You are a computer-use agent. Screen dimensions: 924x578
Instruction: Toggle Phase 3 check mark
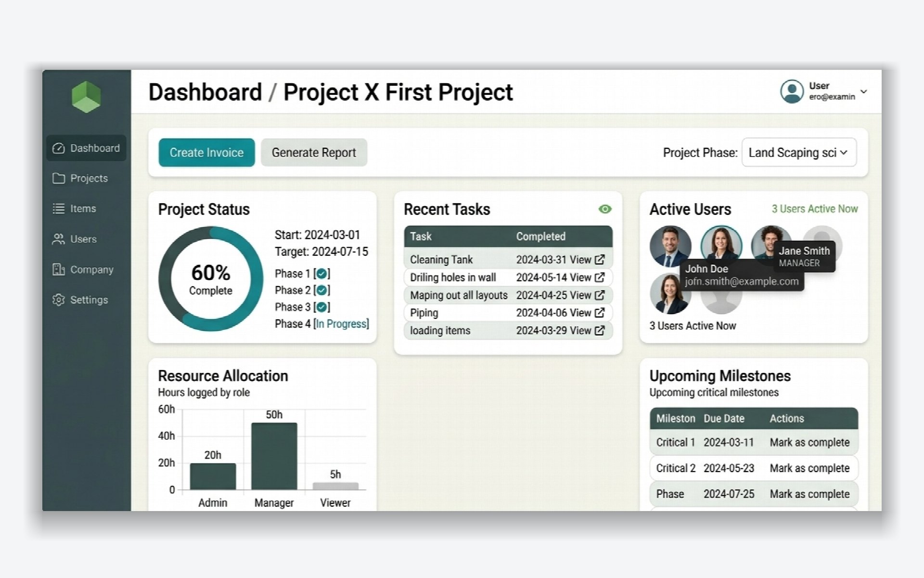(x=321, y=307)
